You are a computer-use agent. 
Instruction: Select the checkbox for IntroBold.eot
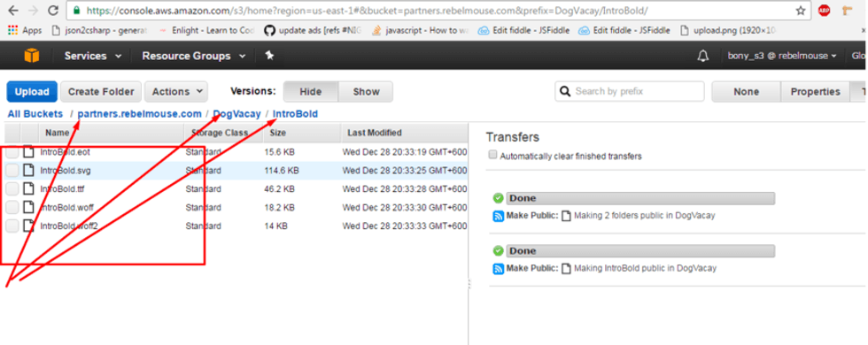(x=12, y=152)
